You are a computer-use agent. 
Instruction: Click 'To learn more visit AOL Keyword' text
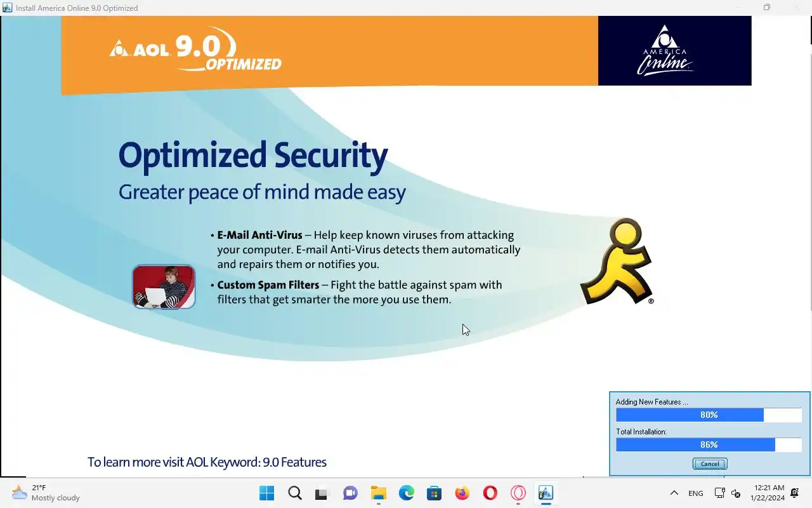(x=207, y=462)
